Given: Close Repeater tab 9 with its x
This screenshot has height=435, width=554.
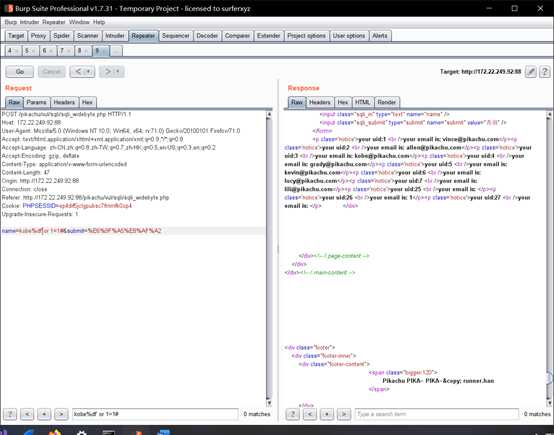Looking at the screenshot, I should 105,51.
